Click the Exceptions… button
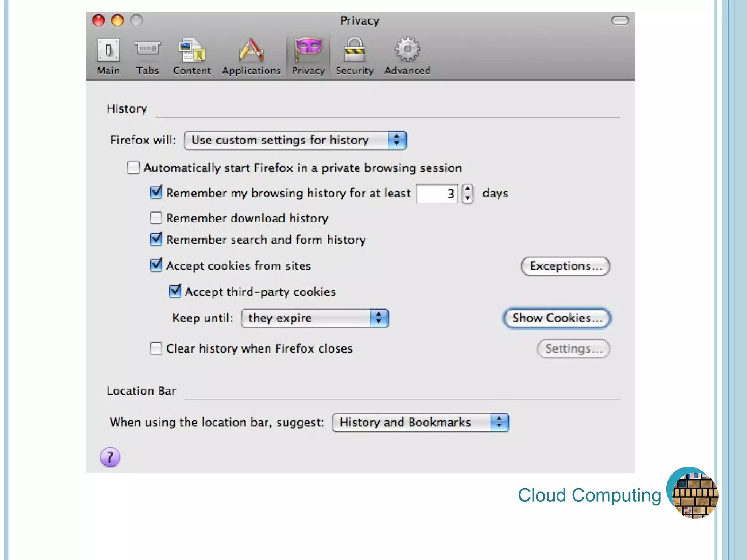The height and width of the screenshot is (560, 747). click(x=565, y=266)
